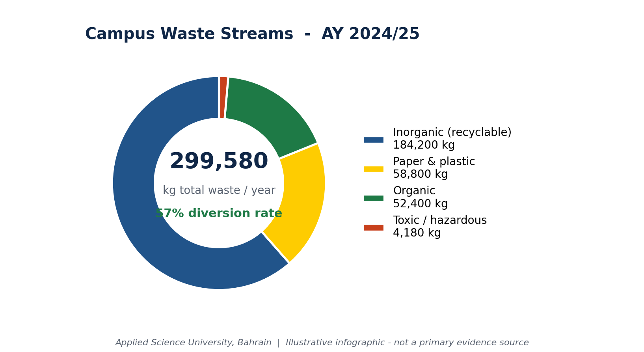Image resolution: width=644 pixels, height=352 pixels.
Task: Click the 'kg total waste / year' caption
Action: click(x=219, y=191)
